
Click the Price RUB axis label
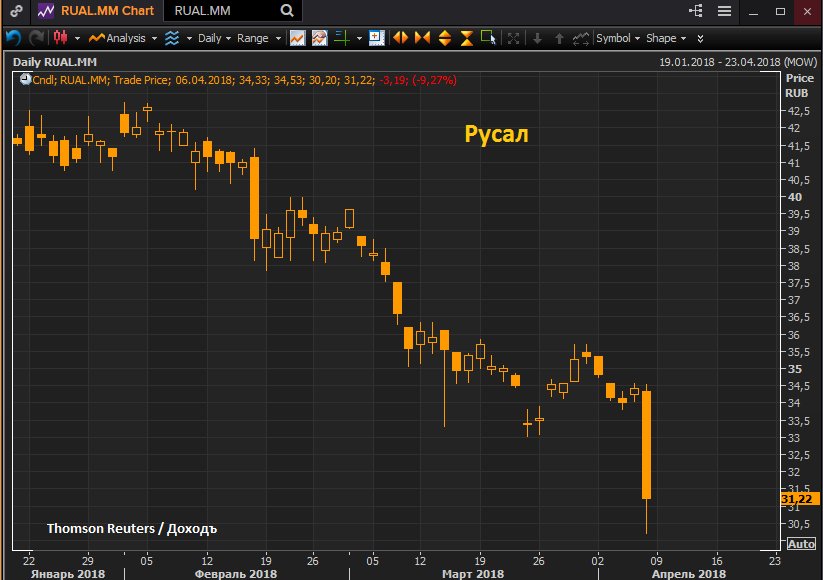(x=799, y=86)
